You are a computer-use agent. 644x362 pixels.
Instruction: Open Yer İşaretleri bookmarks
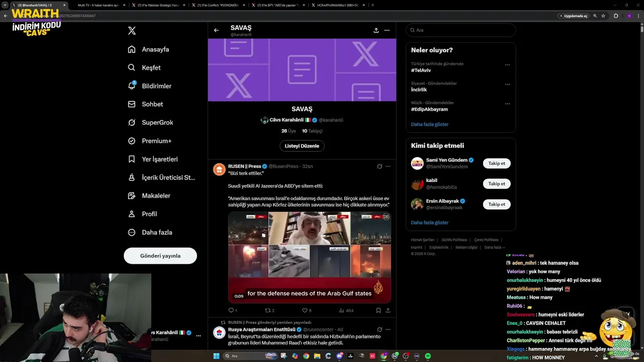pos(153,159)
